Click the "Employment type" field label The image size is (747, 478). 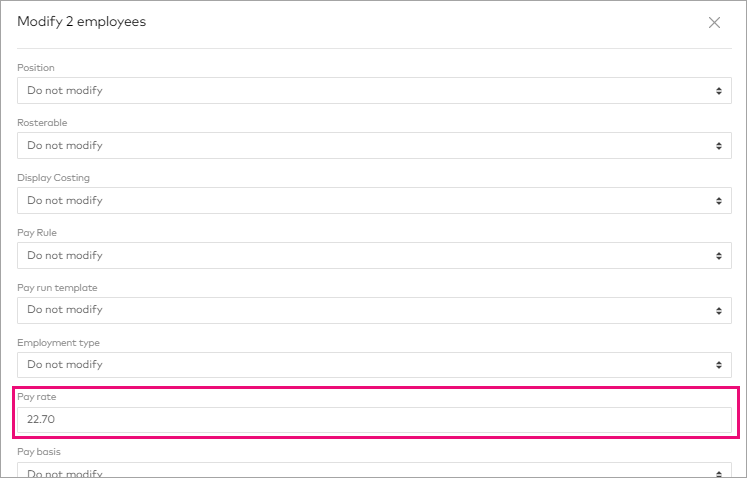click(58, 343)
